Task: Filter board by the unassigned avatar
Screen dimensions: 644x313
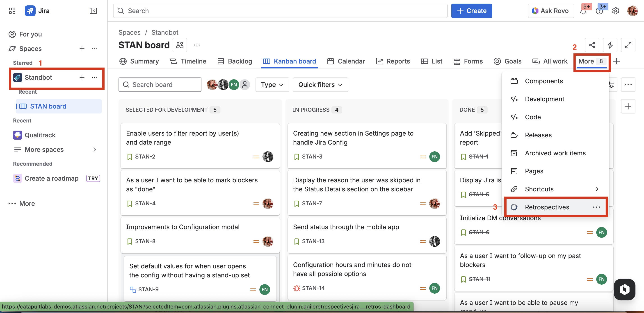Action: click(x=245, y=85)
